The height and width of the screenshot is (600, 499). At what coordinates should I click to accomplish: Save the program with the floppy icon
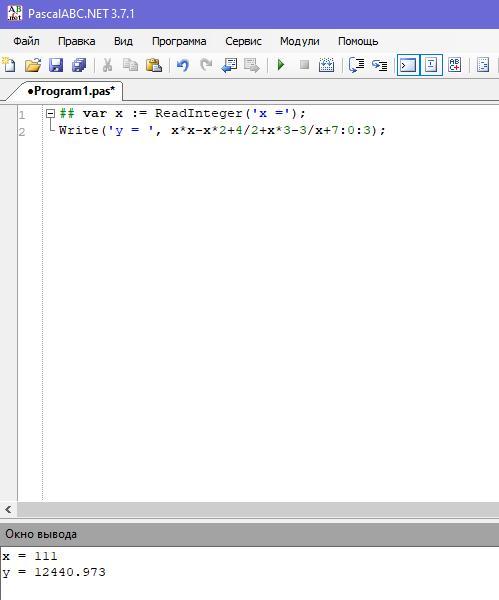56,65
